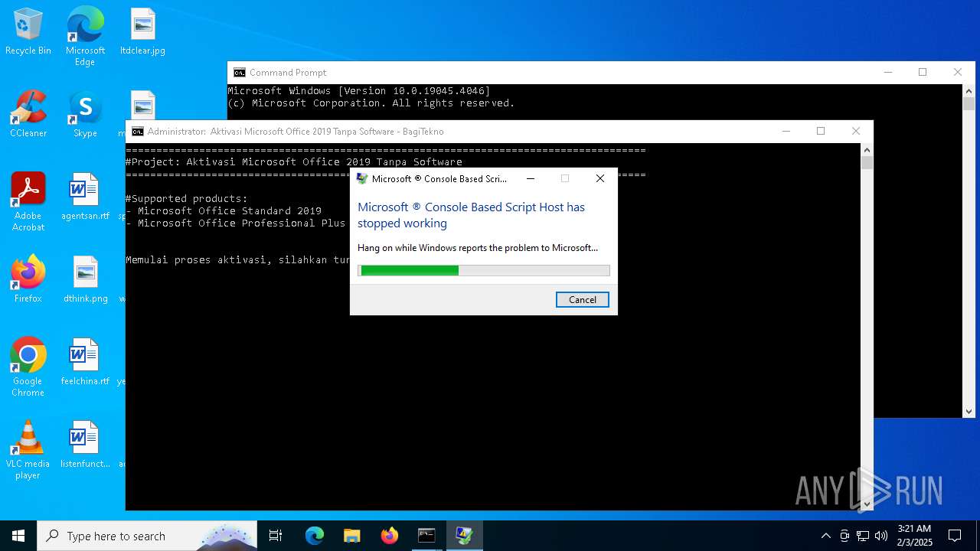Click 'Memulai proses aktivasi' console line
The height and width of the screenshot is (551, 980).
click(237, 260)
